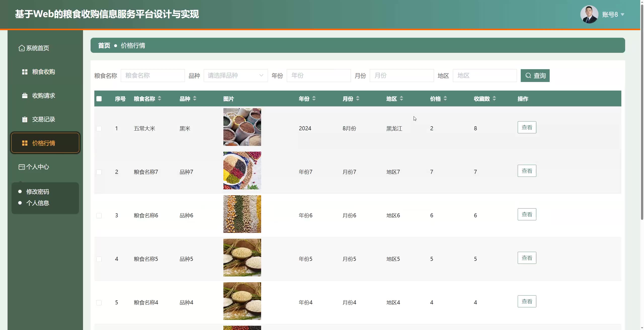644x330 pixels.
Task: Check the row checkbox for 五常大米
Action: pos(99,129)
